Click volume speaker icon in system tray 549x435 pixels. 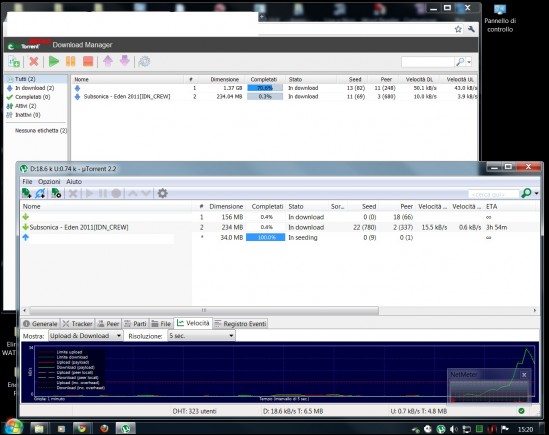coord(454,429)
